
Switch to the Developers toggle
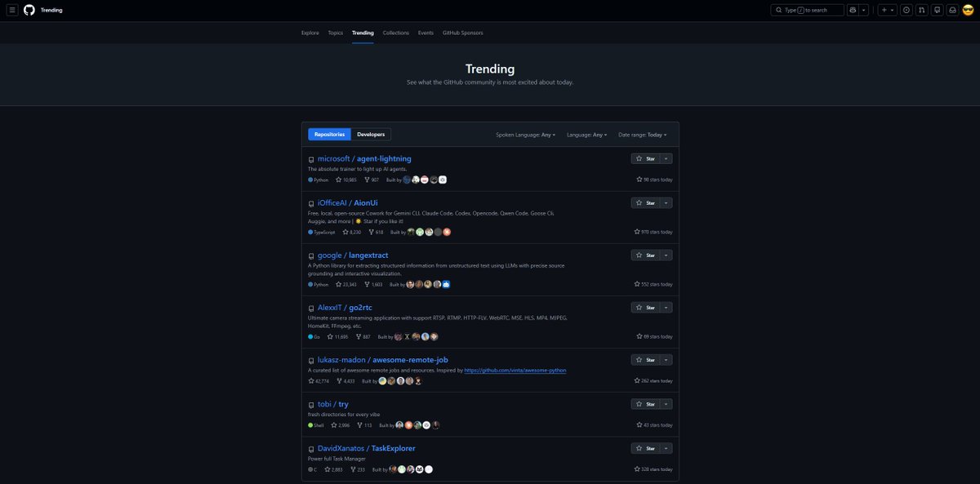pyautogui.click(x=371, y=134)
